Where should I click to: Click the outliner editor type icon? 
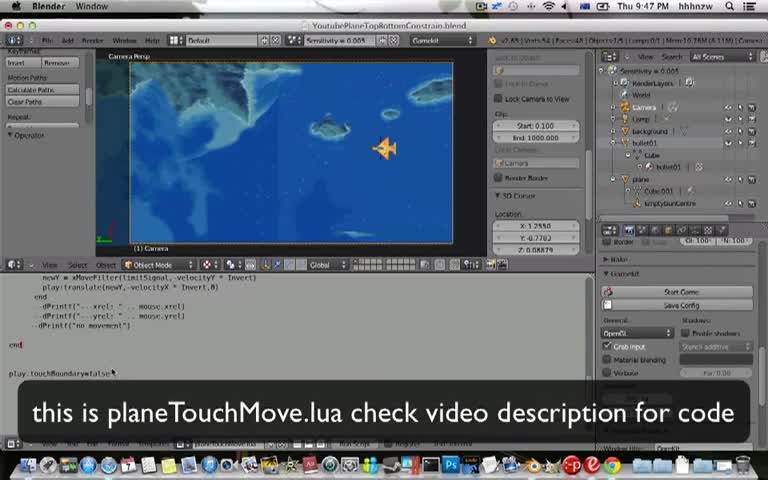609,57
